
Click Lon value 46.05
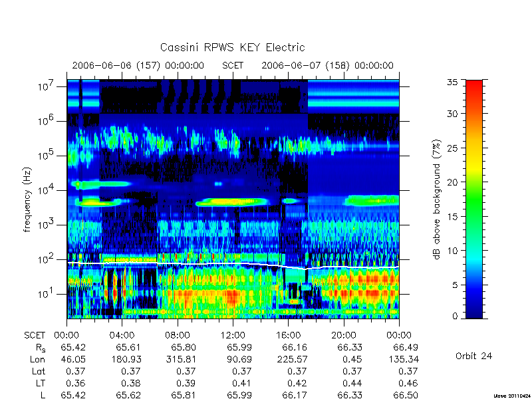coord(73,359)
